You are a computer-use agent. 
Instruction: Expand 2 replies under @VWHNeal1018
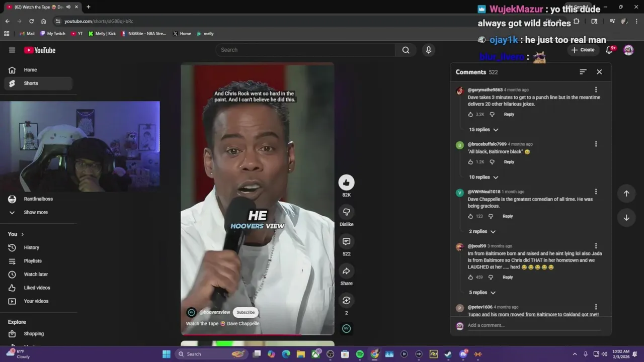tap(482, 231)
